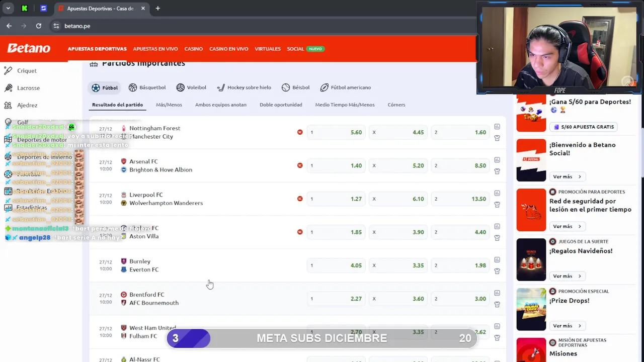This screenshot has height=362, width=644.
Task: Open statistics icon for Liverpool FC match
Action: (497, 193)
